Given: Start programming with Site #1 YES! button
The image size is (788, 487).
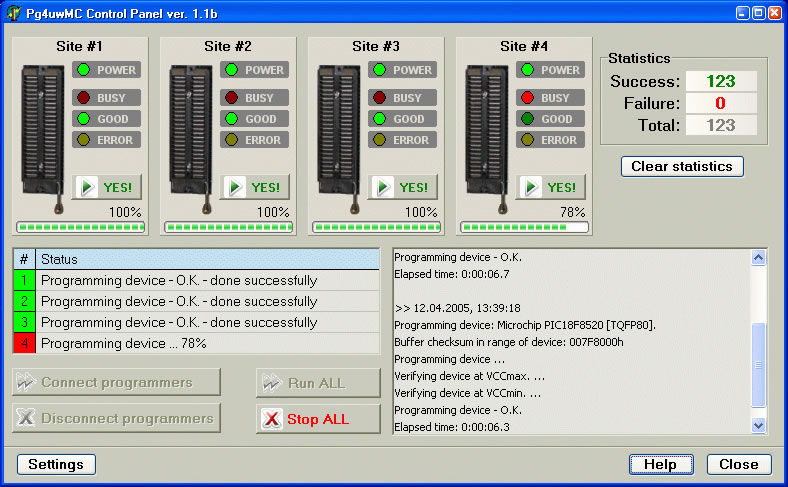Looking at the screenshot, I should [x=107, y=187].
